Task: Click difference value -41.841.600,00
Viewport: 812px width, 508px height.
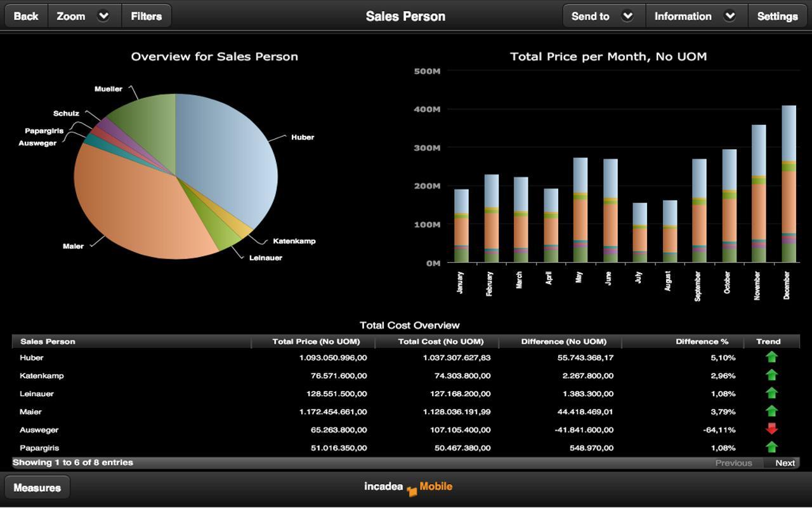Action: (x=584, y=430)
